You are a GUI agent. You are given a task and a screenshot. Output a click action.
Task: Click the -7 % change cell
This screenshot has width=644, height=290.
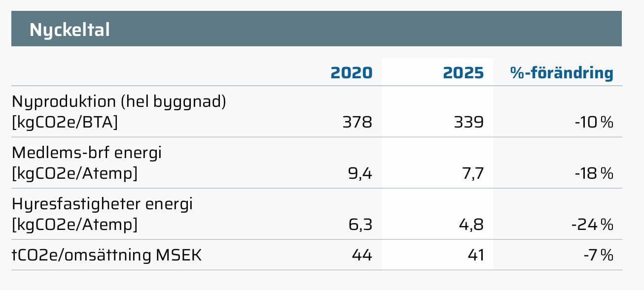(x=599, y=255)
